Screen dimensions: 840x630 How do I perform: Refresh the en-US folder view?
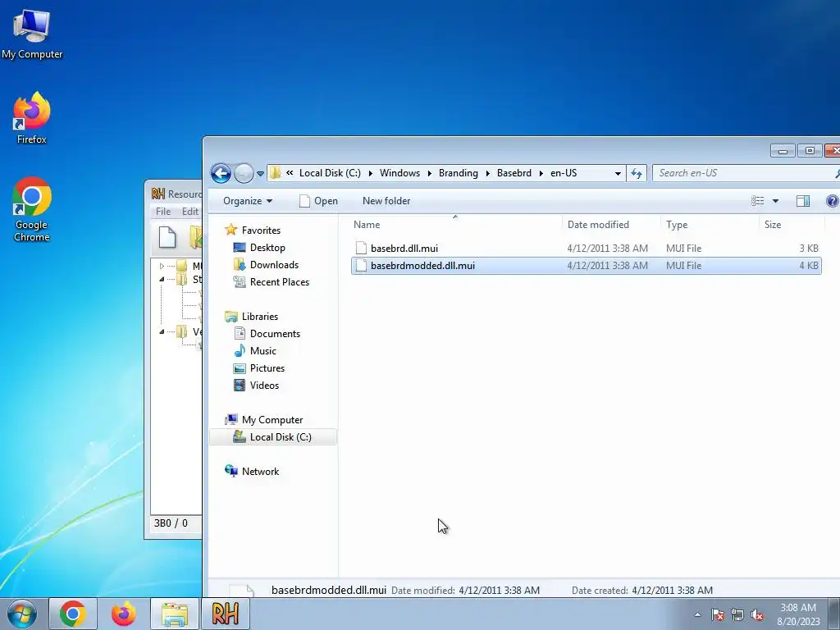click(x=637, y=173)
